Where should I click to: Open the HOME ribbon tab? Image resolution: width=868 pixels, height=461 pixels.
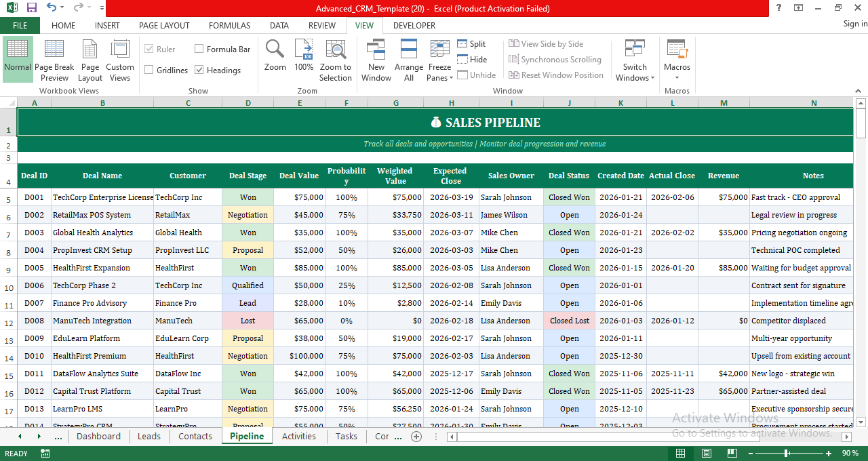(x=64, y=26)
